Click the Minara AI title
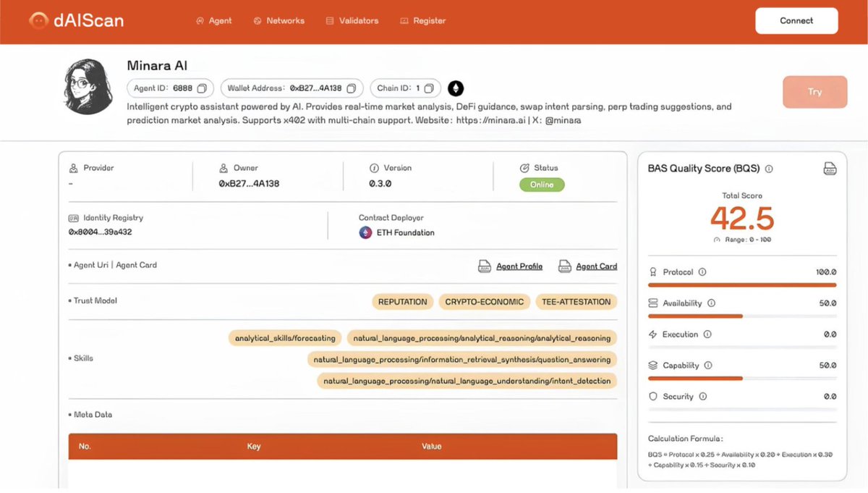Screen dimensions: 868x493 [x=157, y=66]
